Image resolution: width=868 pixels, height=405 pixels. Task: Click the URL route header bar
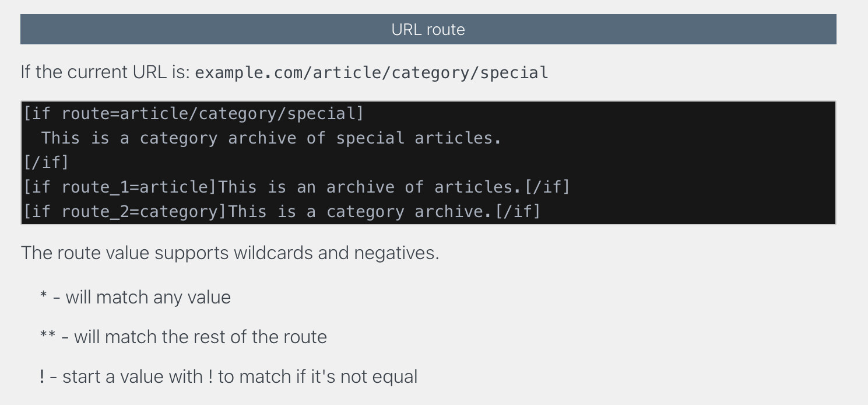coord(428,29)
